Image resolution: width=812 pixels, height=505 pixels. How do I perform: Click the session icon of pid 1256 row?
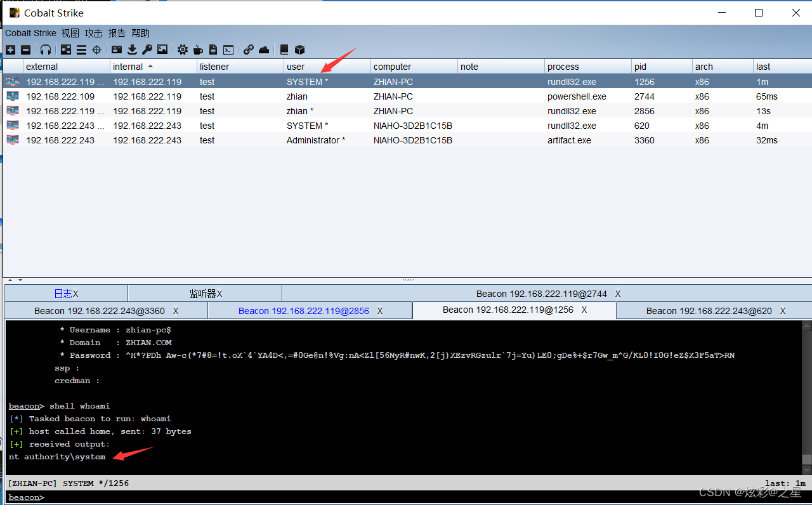point(13,81)
